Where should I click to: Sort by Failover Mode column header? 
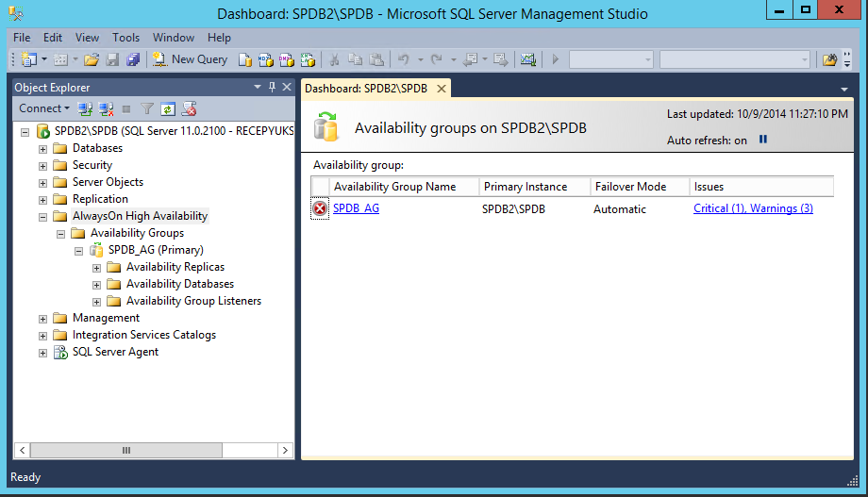640,187
